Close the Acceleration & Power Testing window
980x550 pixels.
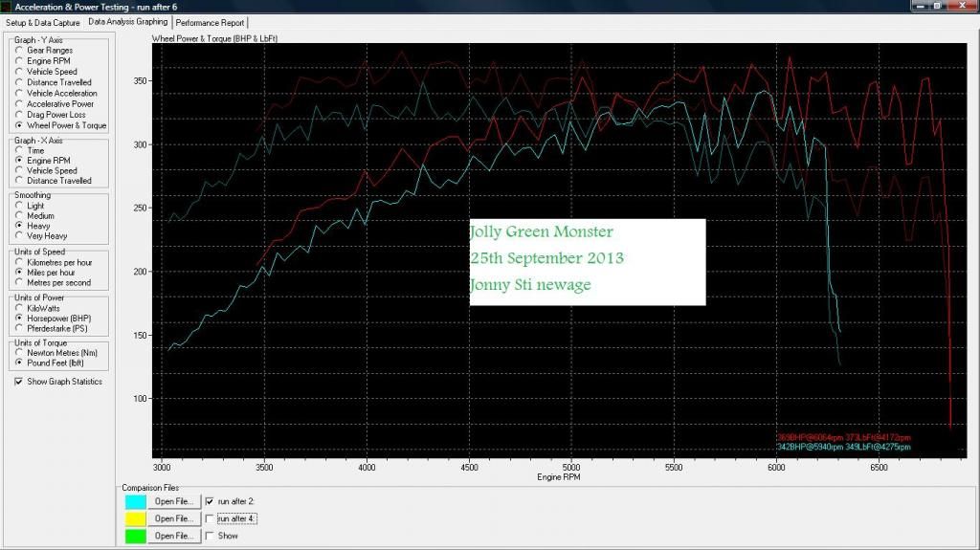pos(960,6)
